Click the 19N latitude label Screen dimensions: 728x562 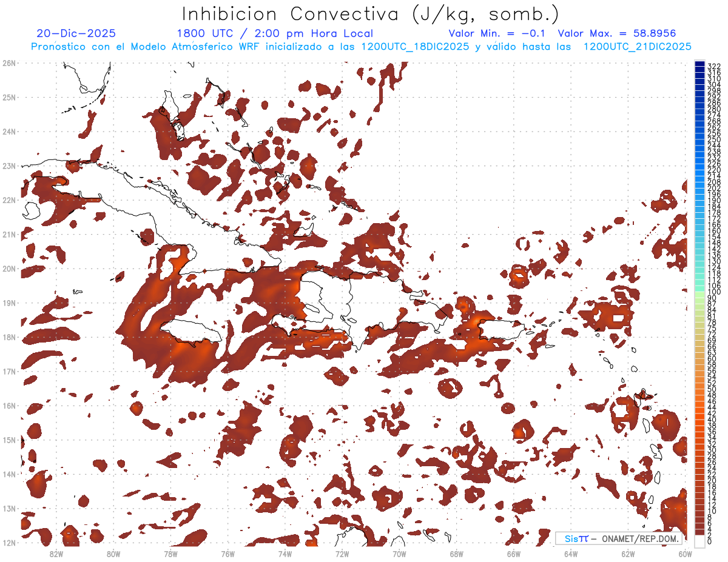tap(8, 303)
